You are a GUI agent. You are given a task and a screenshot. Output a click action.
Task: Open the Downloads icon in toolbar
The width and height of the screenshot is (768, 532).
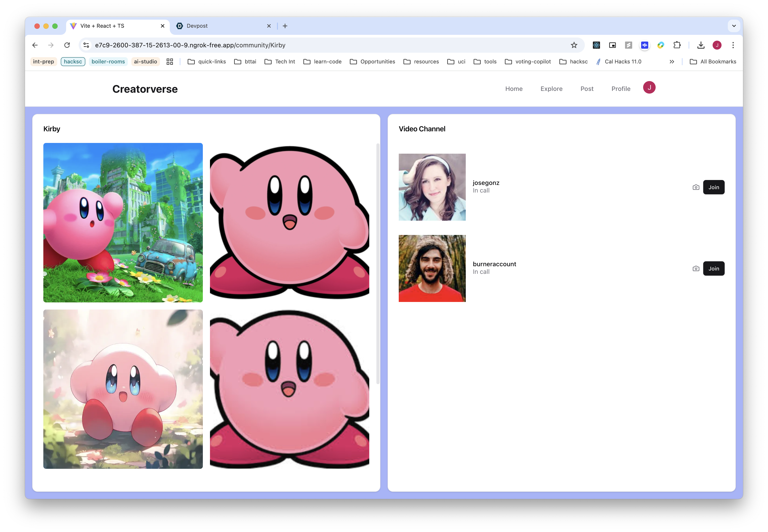(701, 45)
